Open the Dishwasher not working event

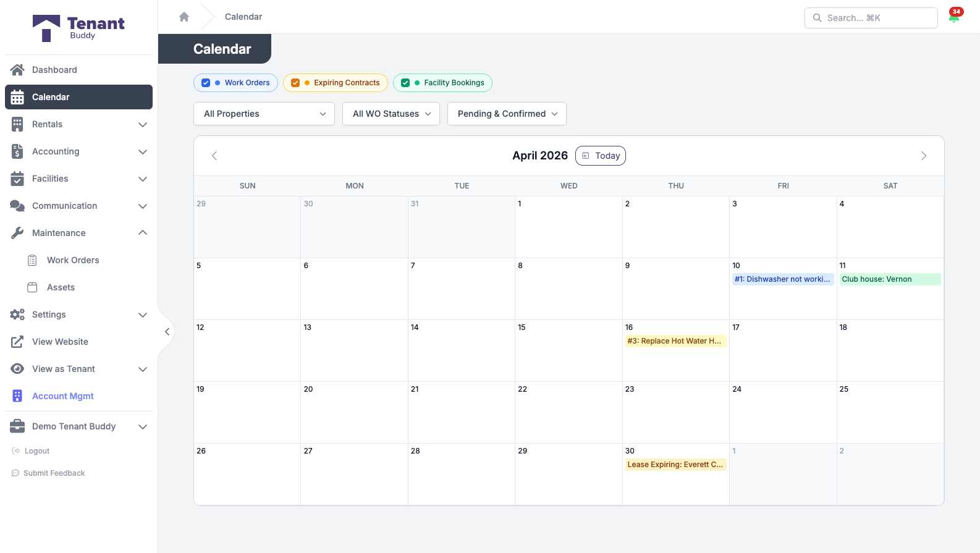(783, 279)
